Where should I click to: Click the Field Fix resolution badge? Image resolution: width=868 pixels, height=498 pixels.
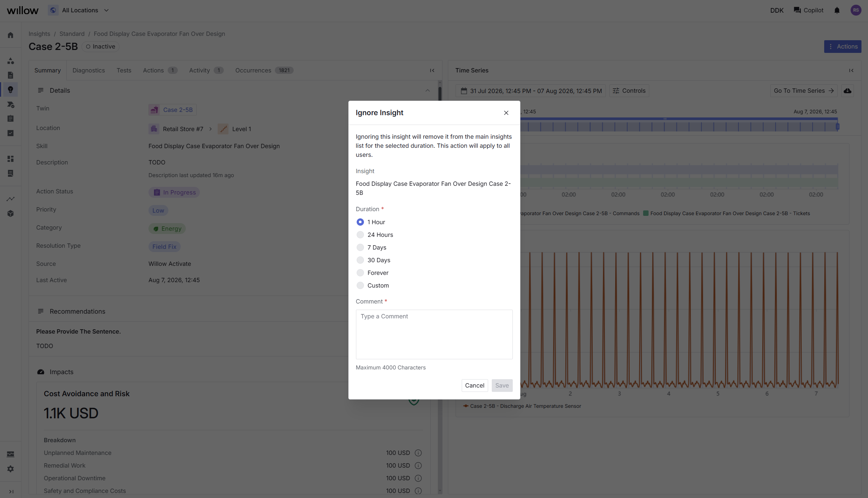(164, 247)
